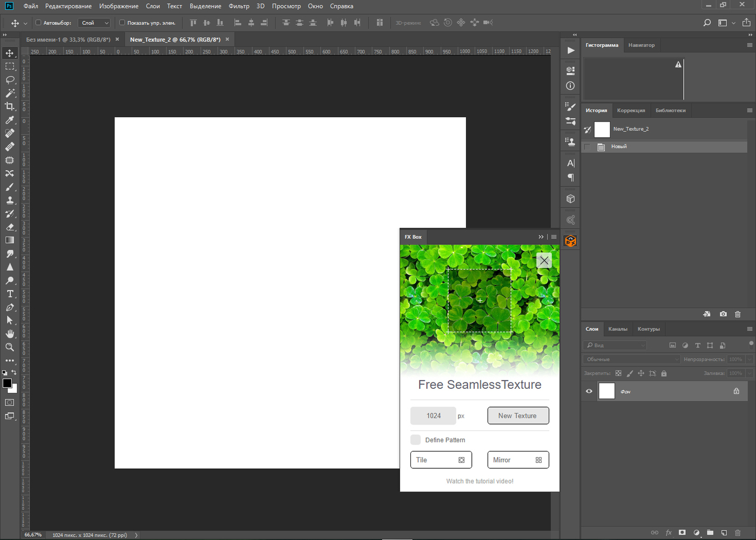Swap foreground and background colors
Viewport: 756px width, 540px height.
pyautogui.click(x=14, y=372)
